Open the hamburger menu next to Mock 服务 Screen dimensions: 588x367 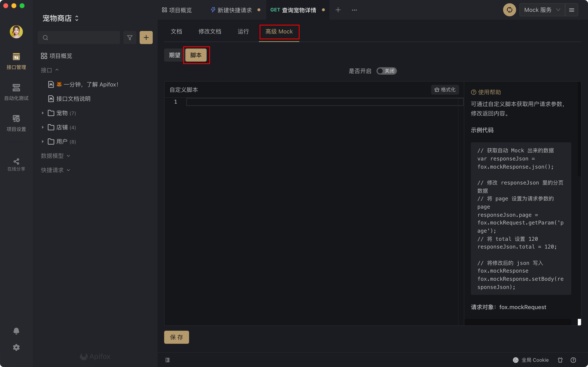click(571, 10)
